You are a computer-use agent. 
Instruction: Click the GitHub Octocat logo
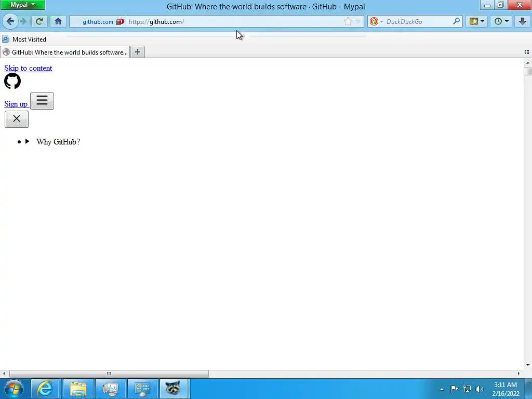tap(12, 81)
